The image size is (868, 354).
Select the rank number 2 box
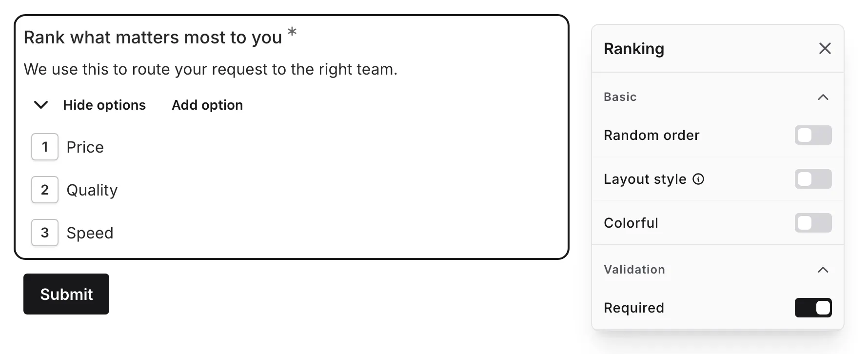45,190
